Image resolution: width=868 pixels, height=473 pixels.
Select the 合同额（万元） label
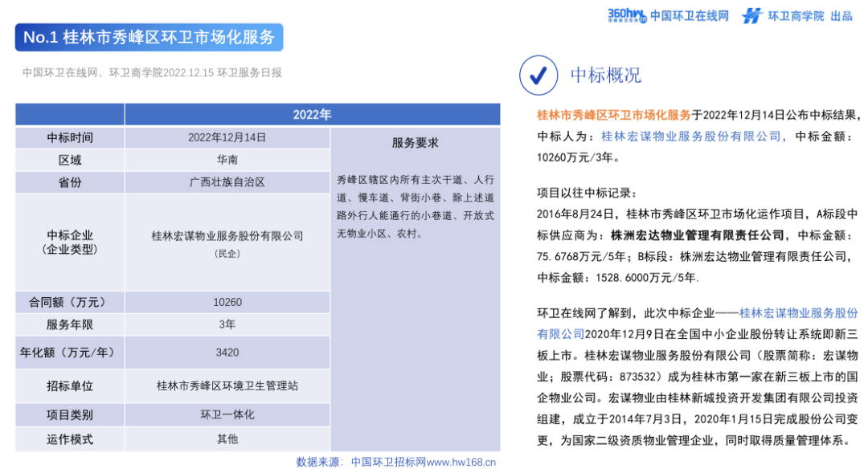click(70, 303)
